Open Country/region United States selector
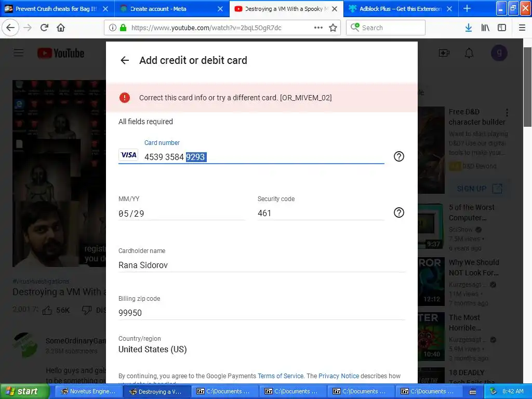This screenshot has width=532, height=399. (x=153, y=349)
